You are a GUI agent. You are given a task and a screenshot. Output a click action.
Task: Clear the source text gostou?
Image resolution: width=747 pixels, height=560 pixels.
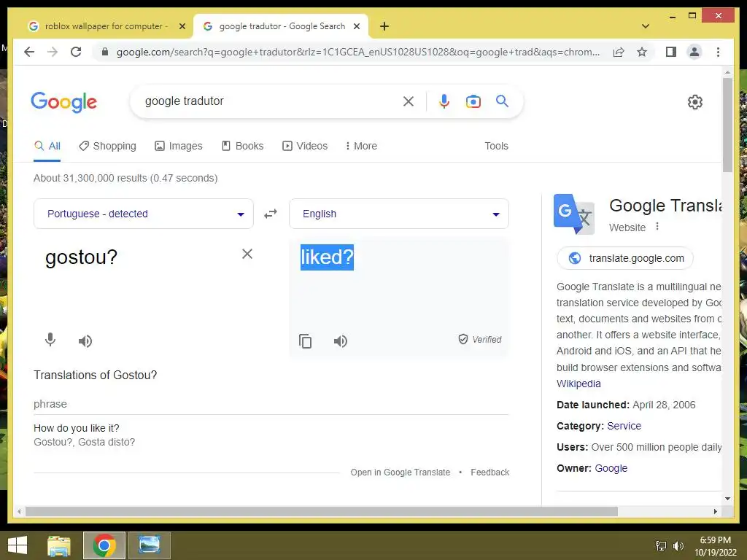(x=247, y=254)
